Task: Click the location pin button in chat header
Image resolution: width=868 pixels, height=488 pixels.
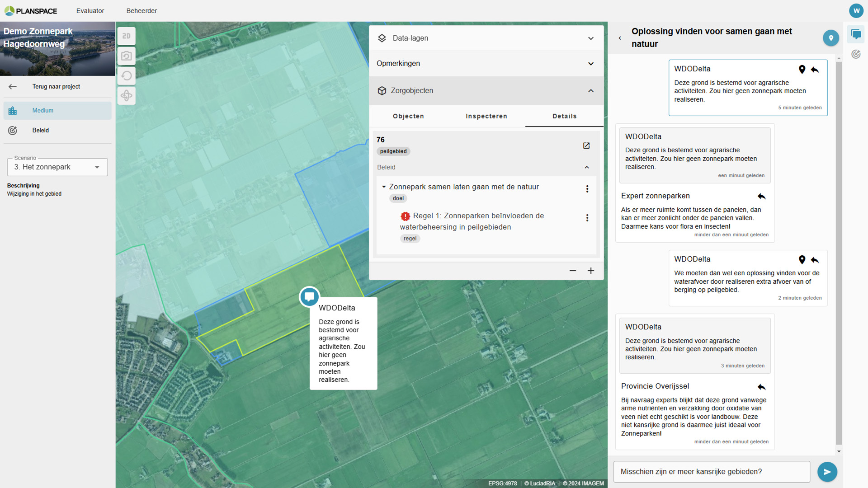Action: (x=830, y=38)
